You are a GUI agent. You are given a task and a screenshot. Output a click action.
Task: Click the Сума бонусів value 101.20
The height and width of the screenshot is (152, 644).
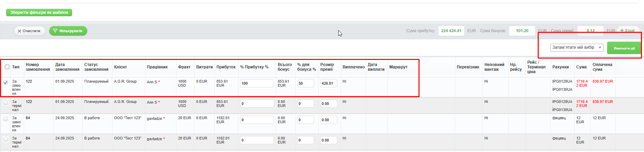click(x=522, y=31)
